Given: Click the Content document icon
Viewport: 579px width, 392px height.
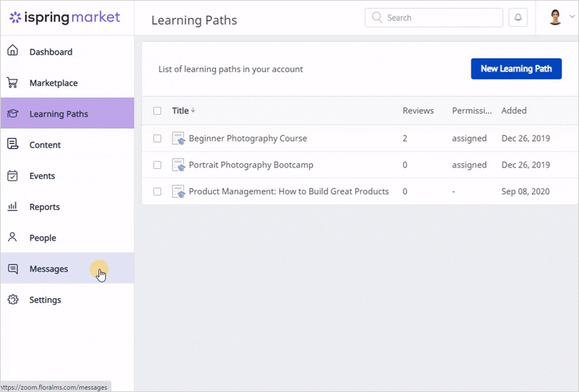Looking at the screenshot, I should tap(12, 144).
